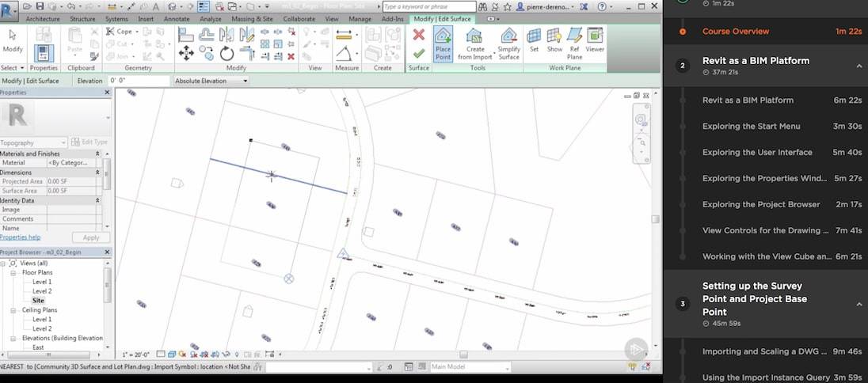Viewport: 868px width, 383px height.
Task: Open the Manage ribbon tab
Action: [x=360, y=19]
